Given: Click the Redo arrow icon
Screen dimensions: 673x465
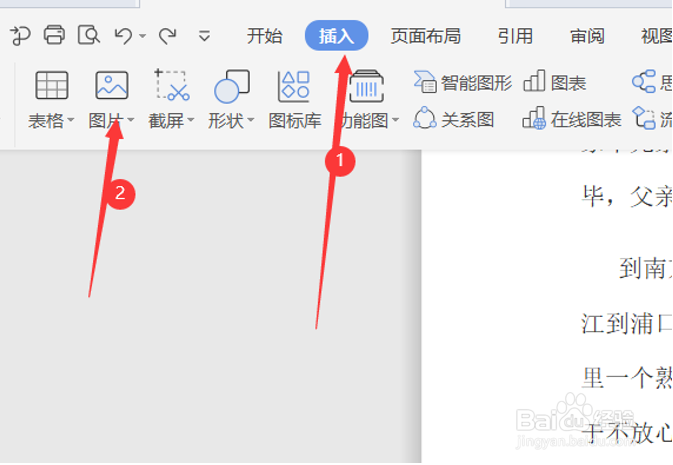Looking at the screenshot, I should click(167, 36).
